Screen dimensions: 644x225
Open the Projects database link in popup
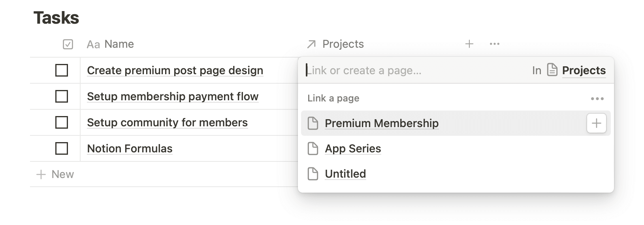click(584, 70)
